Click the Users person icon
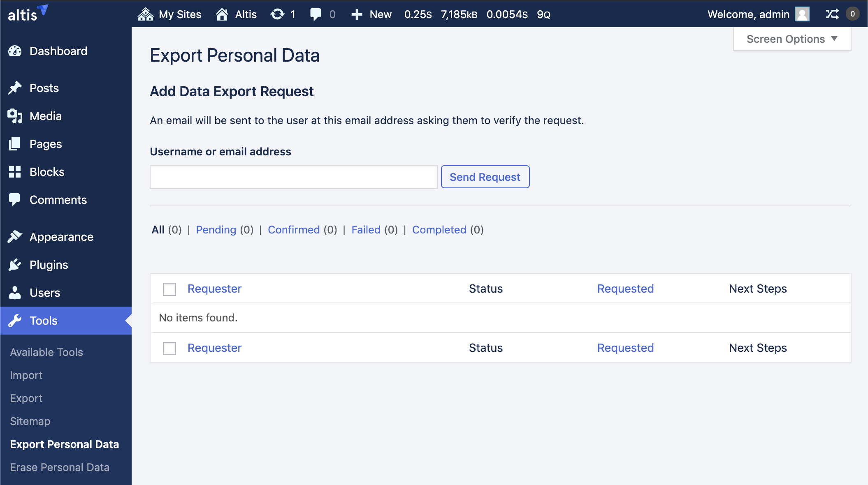 tap(15, 293)
